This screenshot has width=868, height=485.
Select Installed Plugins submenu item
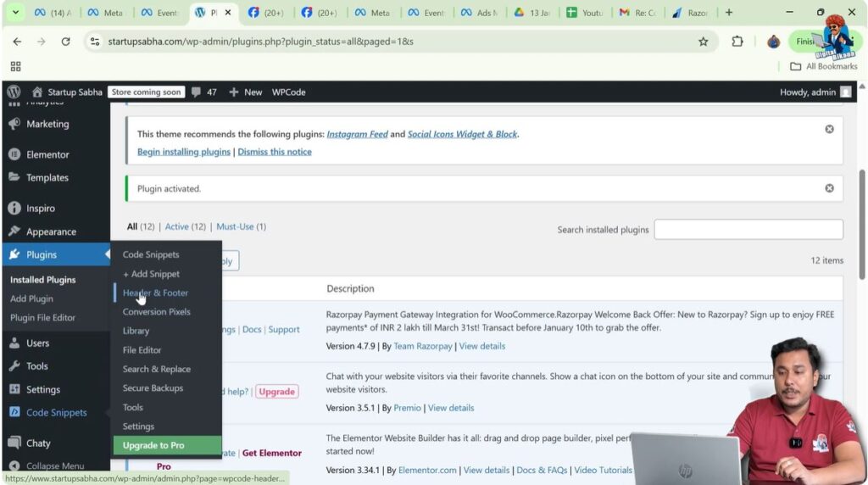42,280
